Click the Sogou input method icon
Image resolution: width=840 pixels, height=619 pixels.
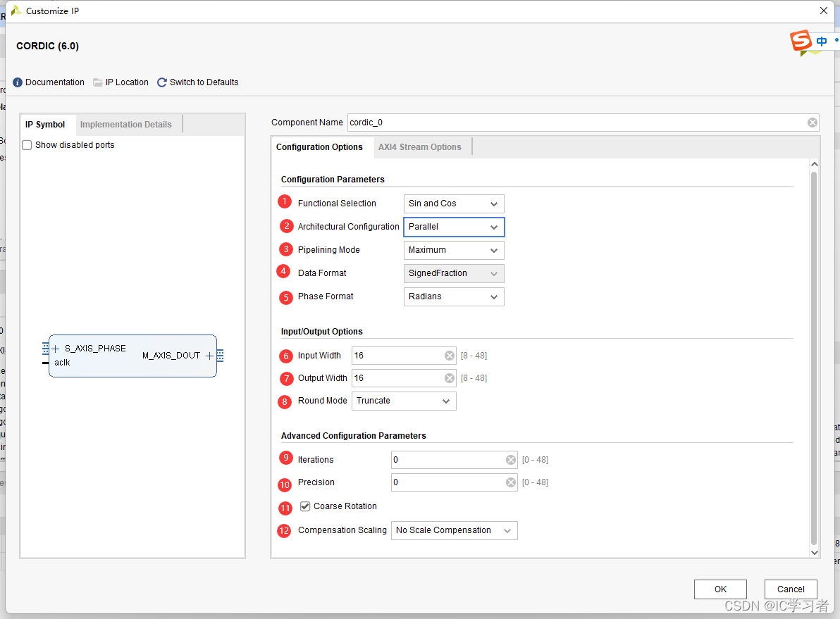(x=801, y=42)
